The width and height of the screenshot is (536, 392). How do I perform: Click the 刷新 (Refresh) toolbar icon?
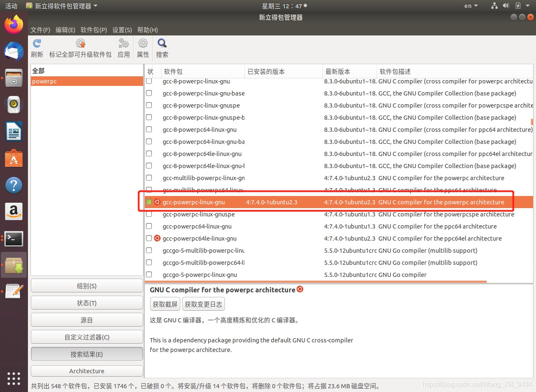[x=37, y=47]
